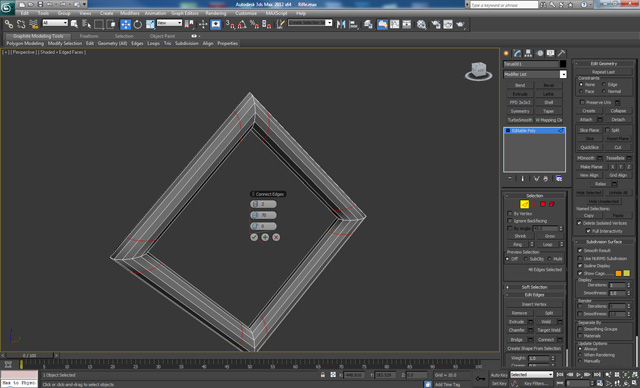Click the 3ds Max application logo button
640x388 pixels.
7,7
